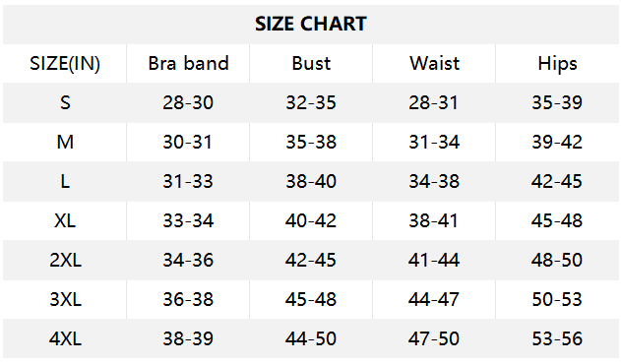
Task: Select bust value 35-38 for M
Action: 311,142
